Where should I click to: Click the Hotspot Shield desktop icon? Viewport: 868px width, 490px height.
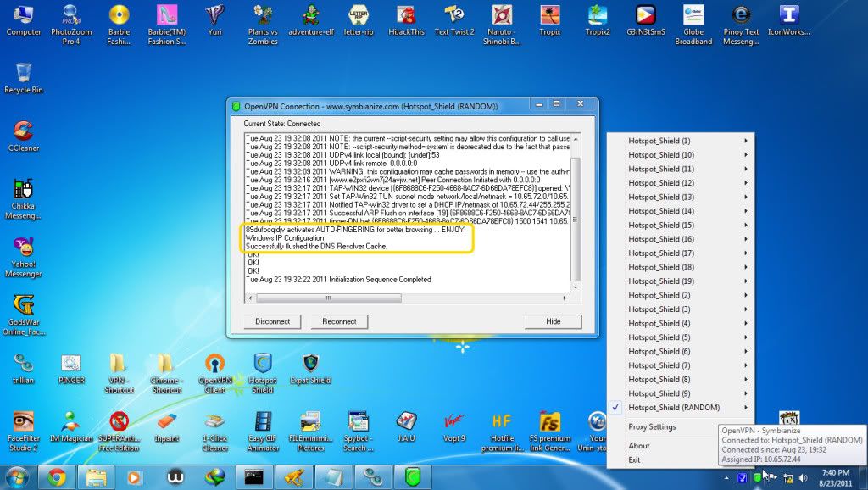tap(263, 373)
